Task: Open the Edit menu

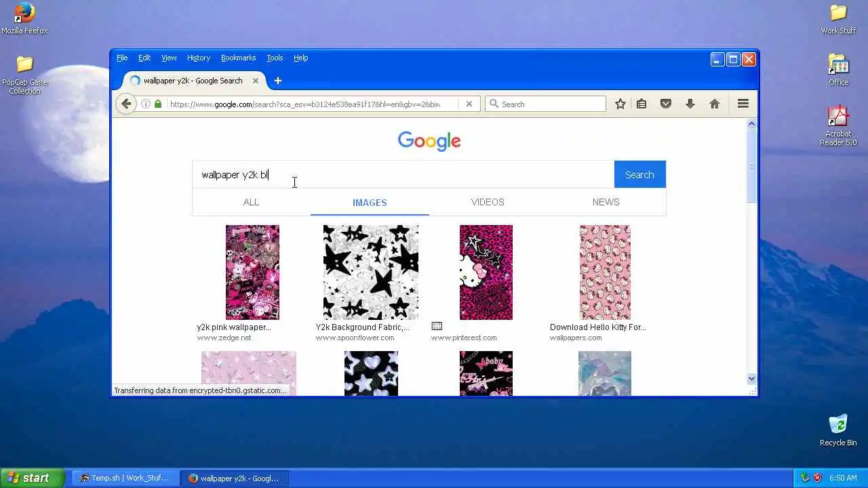Action: 144,58
